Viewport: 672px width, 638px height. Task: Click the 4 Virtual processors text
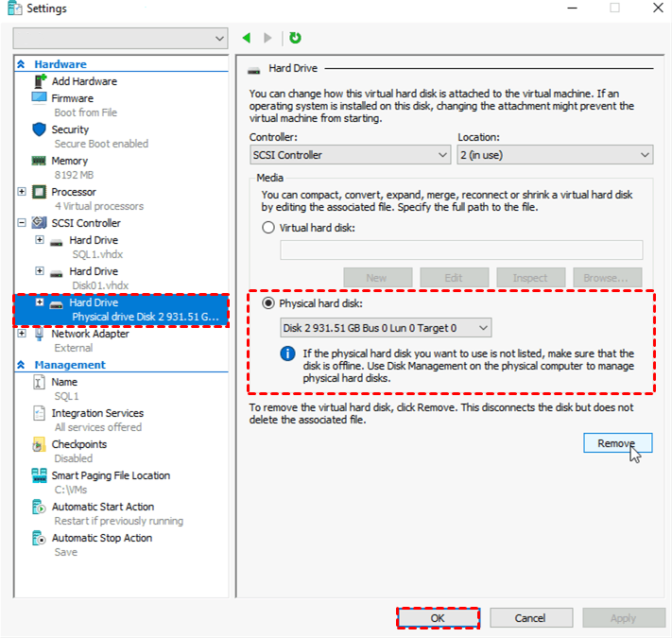click(99, 206)
